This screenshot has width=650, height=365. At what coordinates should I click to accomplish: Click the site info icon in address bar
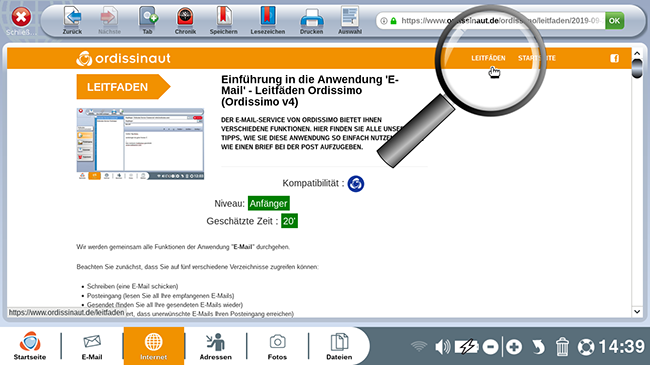384,21
